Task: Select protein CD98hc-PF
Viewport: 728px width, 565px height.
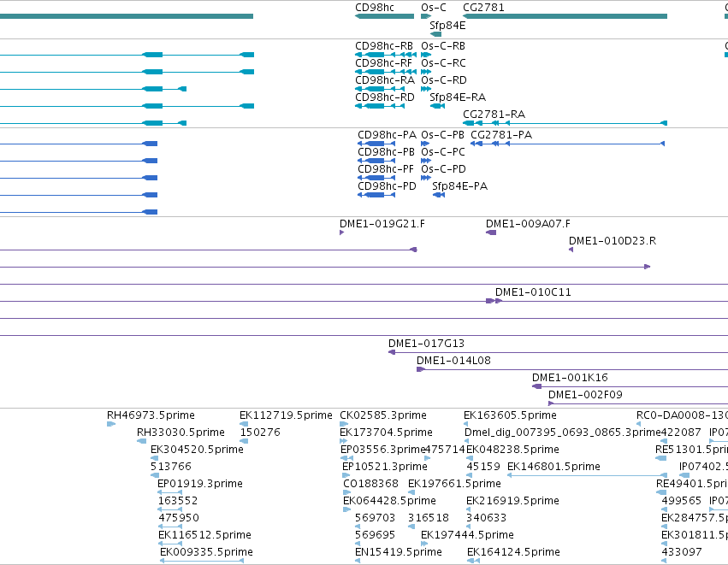Action: (376, 178)
